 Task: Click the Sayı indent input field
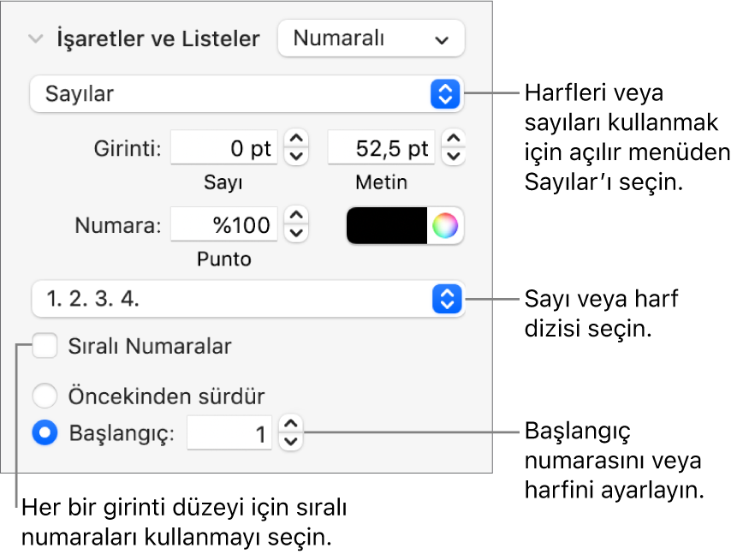(x=225, y=149)
